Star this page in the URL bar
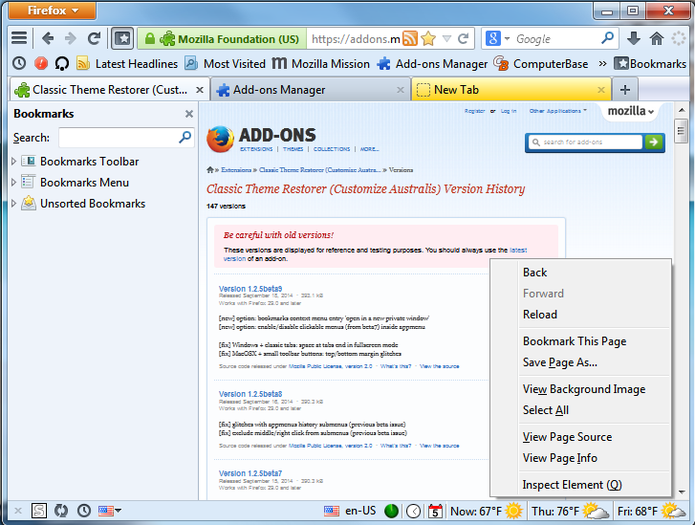Screen dimensions: 695x525 (x=428, y=39)
